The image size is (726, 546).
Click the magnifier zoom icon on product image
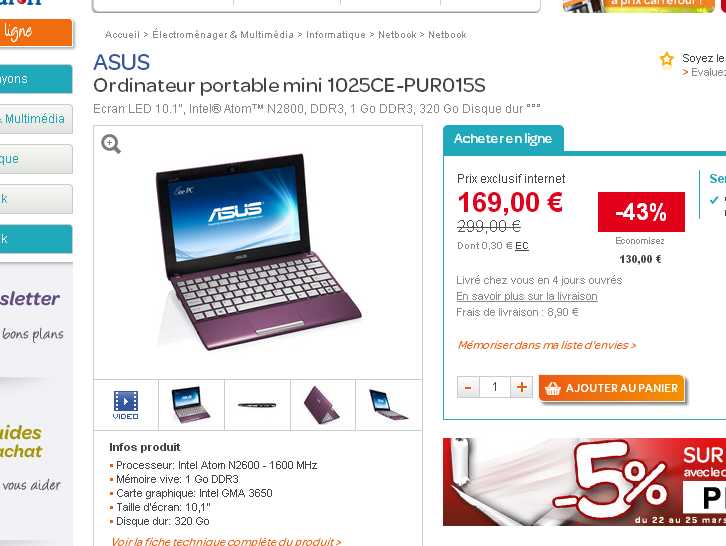coord(111,144)
